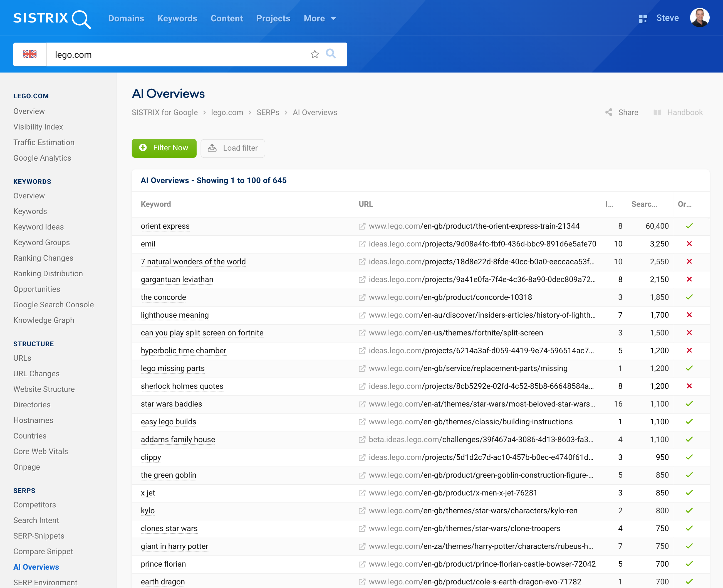Open the hyperbolic time chamber keyword
The height and width of the screenshot is (588, 723).
pos(183,351)
